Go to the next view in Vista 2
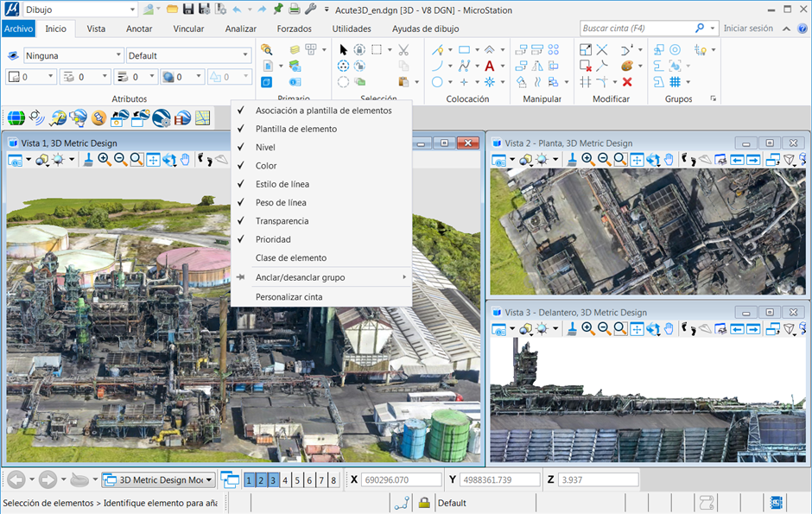812x514 pixels. (x=753, y=160)
